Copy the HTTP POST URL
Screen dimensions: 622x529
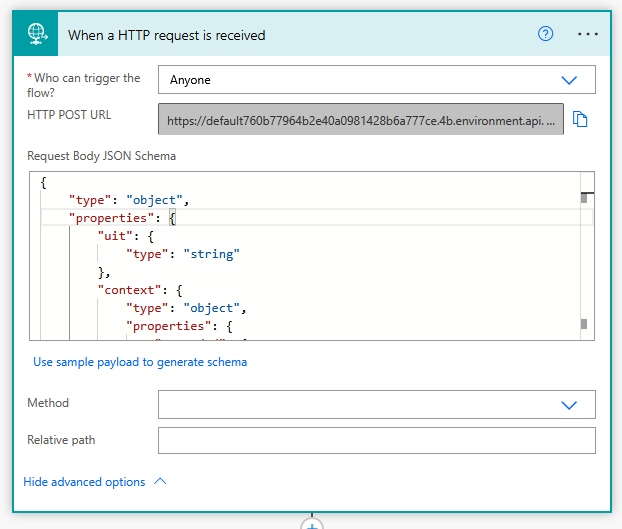(580, 119)
